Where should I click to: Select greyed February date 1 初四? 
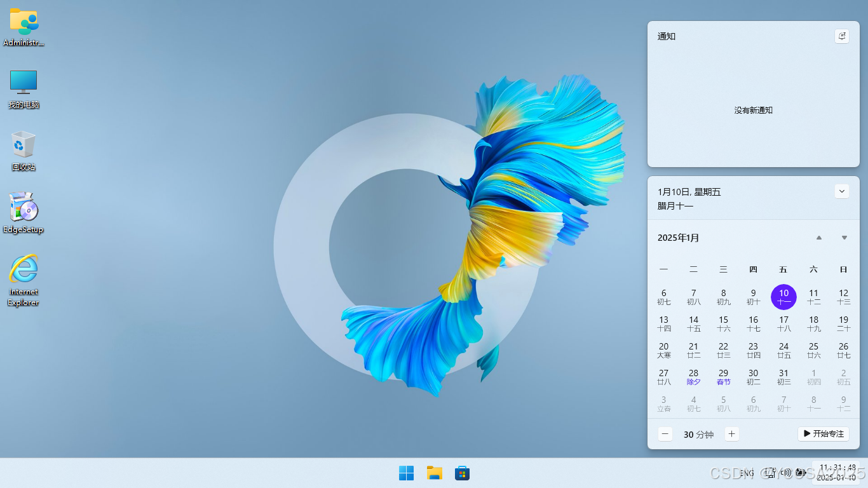(x=813, y=377)
